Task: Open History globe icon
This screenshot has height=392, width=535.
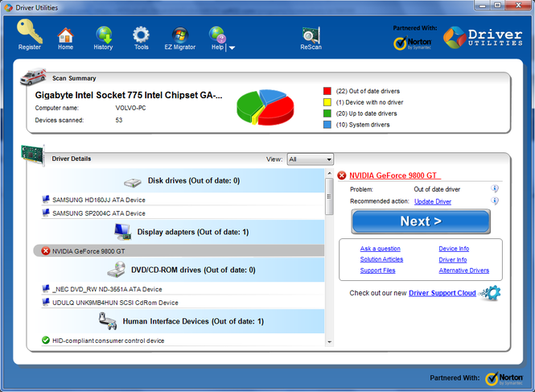Action: pos(104,35)
